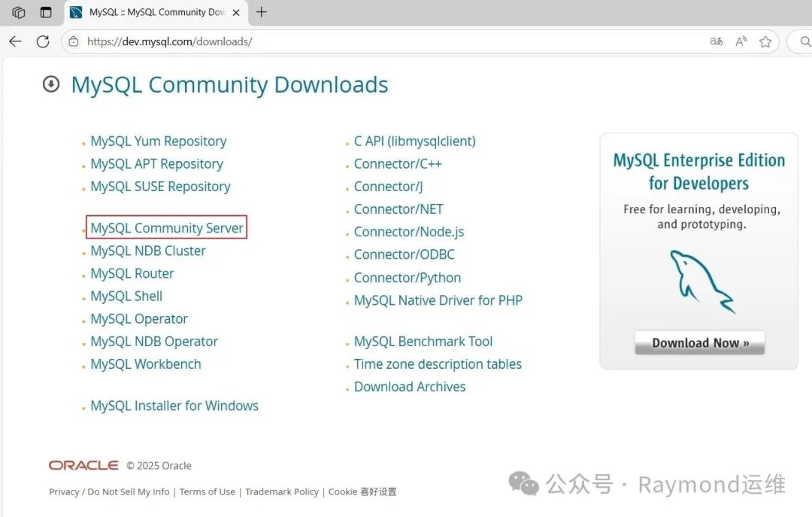Viewport: 812px width, 517px height.
Task: Open the translate page icon
Action: [x=716, y=42]
